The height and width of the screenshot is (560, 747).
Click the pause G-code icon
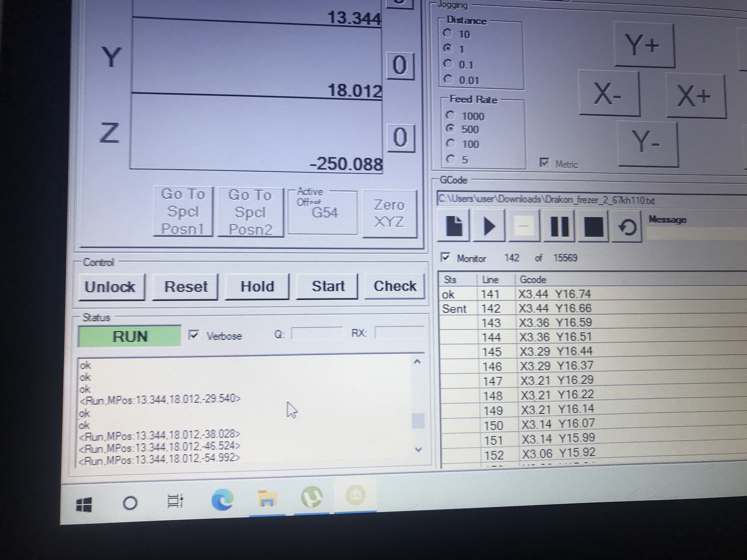559,226
